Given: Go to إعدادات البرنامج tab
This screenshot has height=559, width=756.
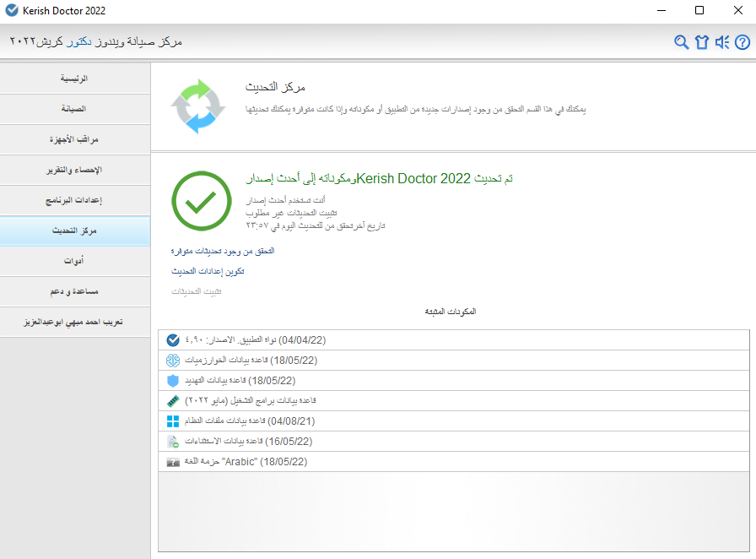Looking at the screenshot, I should pyautogui.click(x=75, y=200).
